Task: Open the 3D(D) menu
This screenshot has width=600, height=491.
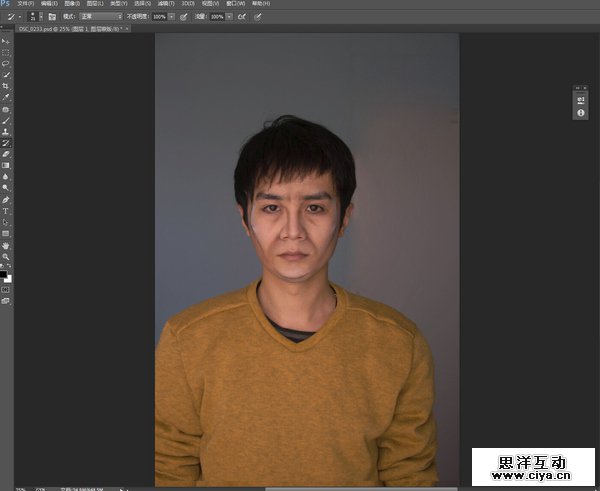Action: click(x=188, y=3)
